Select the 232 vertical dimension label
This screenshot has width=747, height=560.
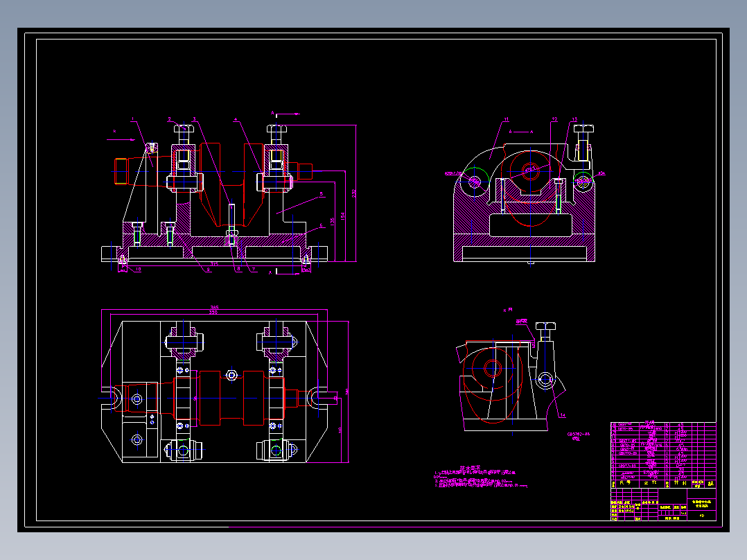click(353, 193)
